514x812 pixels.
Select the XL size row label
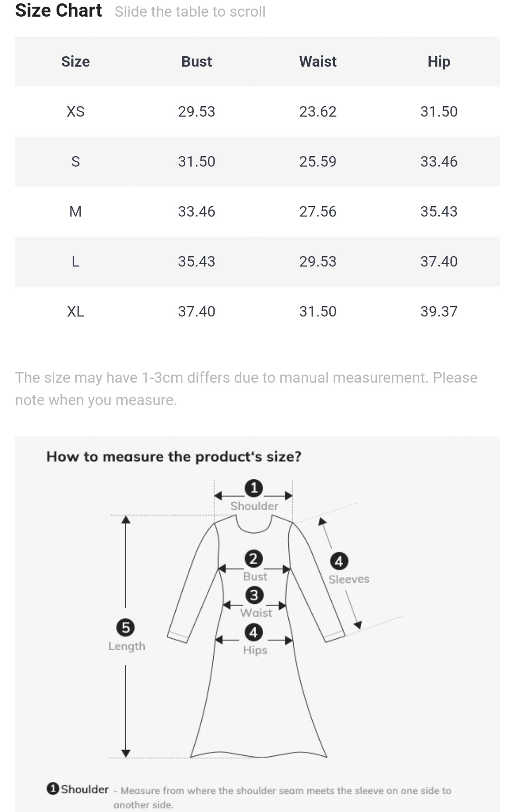click(x=75, y=311)
